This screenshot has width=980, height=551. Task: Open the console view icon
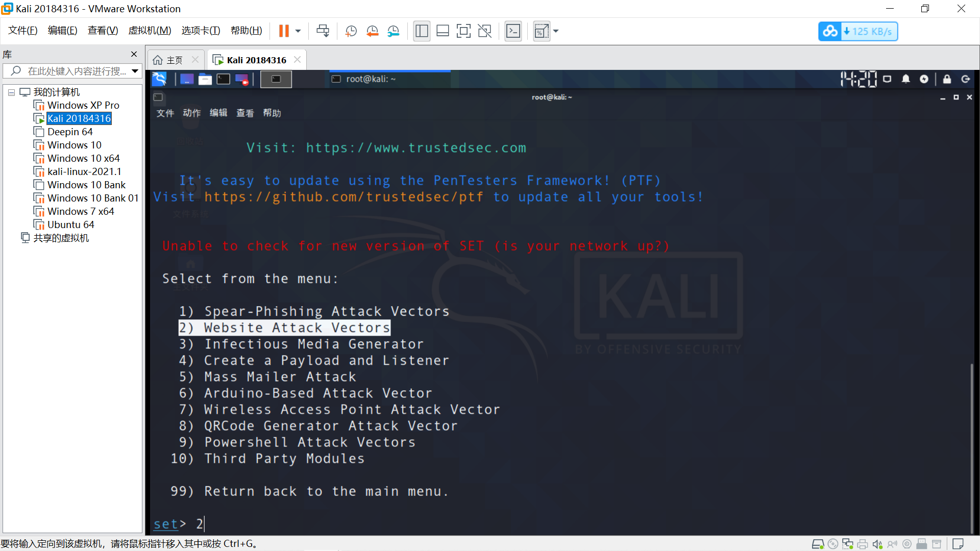click(x=513, y=31)
